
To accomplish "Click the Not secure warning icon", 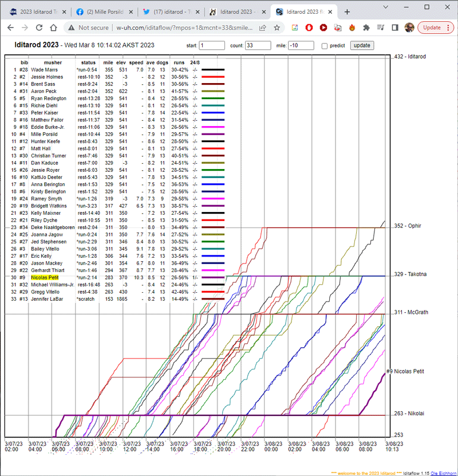I will pos(72,27).
